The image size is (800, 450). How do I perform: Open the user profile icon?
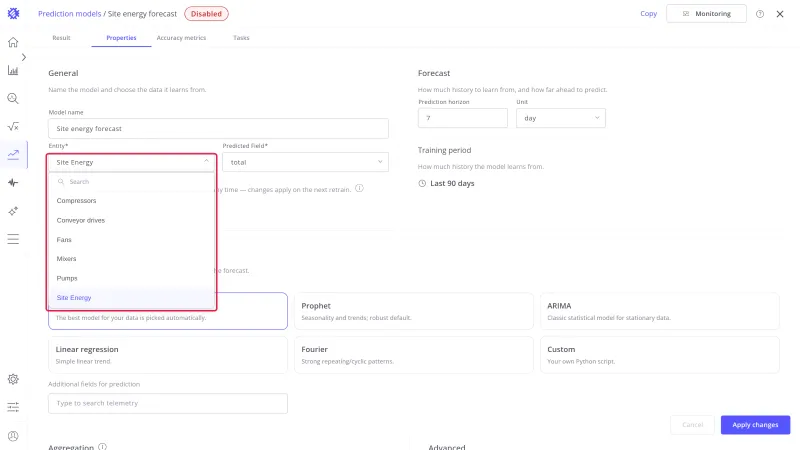pyautogui.click(x=13, y=436)
